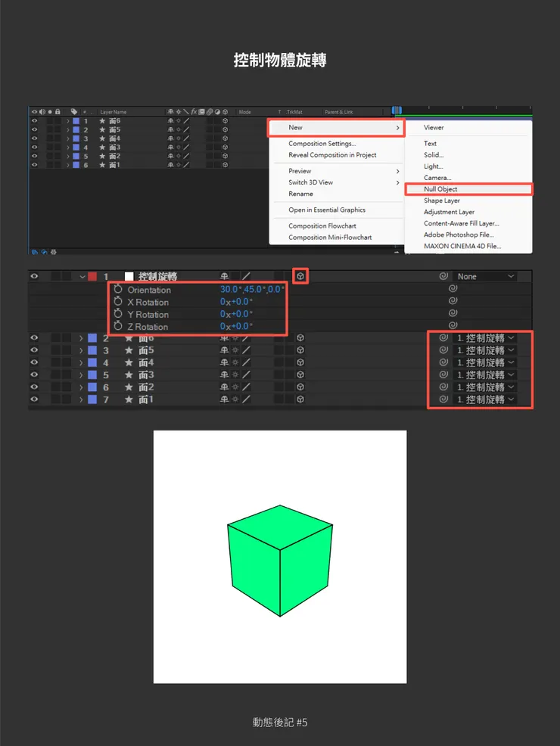The image size is (560, 746).
Task: Toggle visibility eye of 面4 layer 4
Action: (34, 362)
